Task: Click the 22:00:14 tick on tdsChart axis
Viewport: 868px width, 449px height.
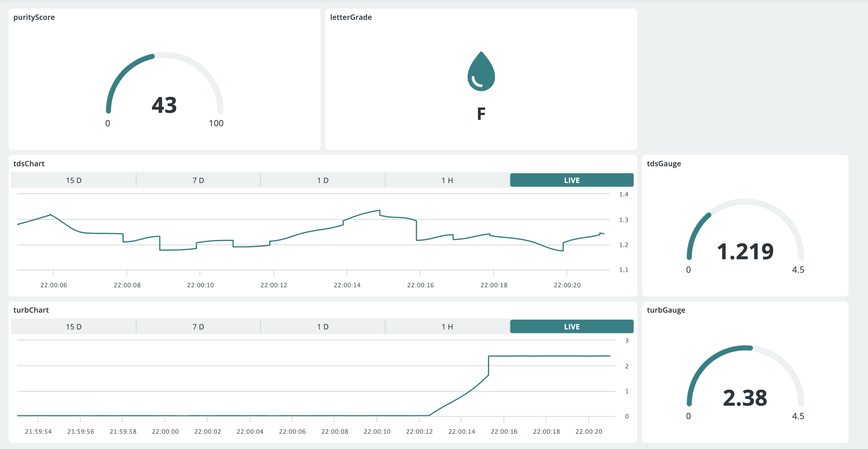Action: pos(347,285)
